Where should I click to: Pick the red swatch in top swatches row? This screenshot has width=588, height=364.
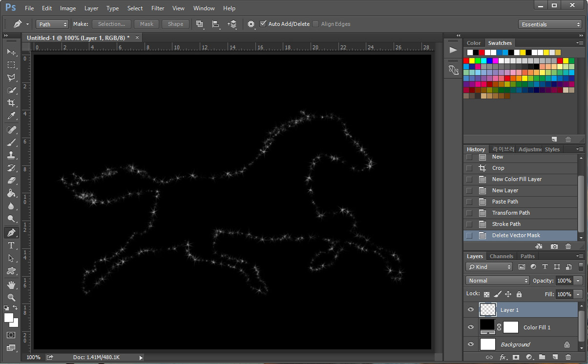(x=482, y=52)
